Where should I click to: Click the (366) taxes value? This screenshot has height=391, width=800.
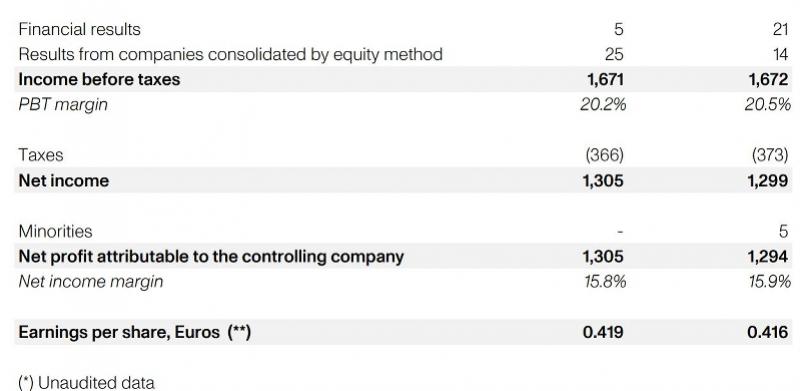(605, 155)
